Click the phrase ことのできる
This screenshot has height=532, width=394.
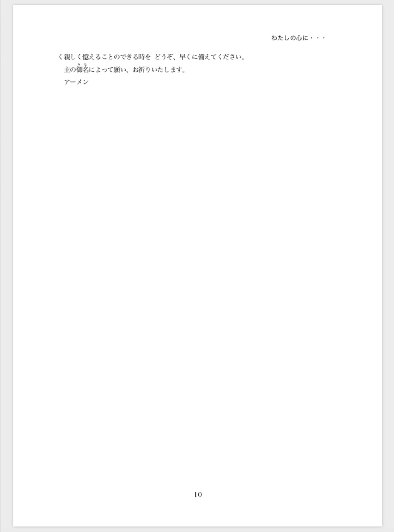[x=120, y=57]
